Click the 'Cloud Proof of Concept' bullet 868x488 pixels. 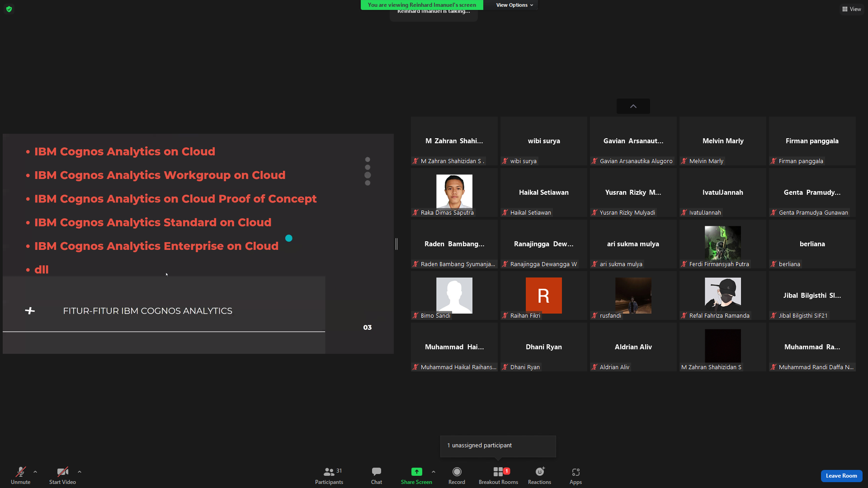click(175, 199)
